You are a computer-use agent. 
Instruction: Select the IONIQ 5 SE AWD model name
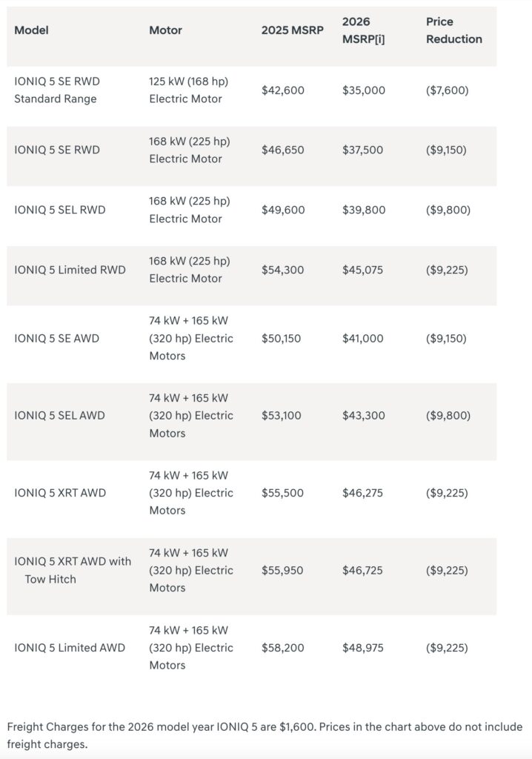pos(56,338)
